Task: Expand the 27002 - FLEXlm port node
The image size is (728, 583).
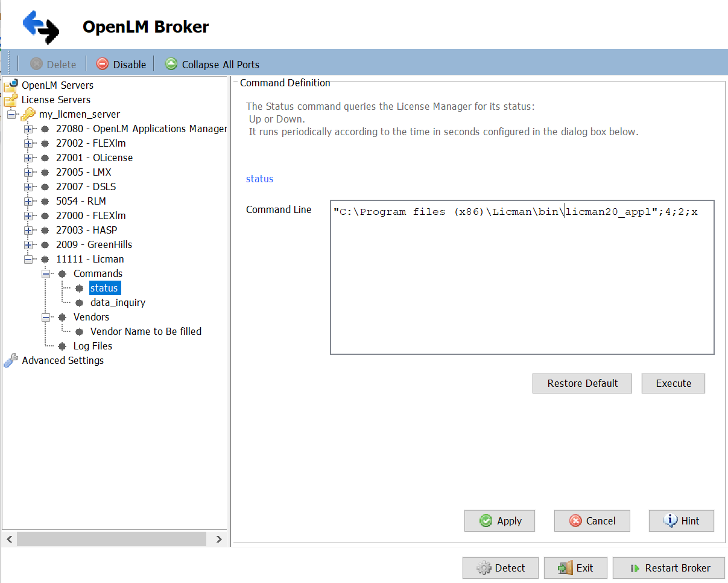Action: point(28,144)
